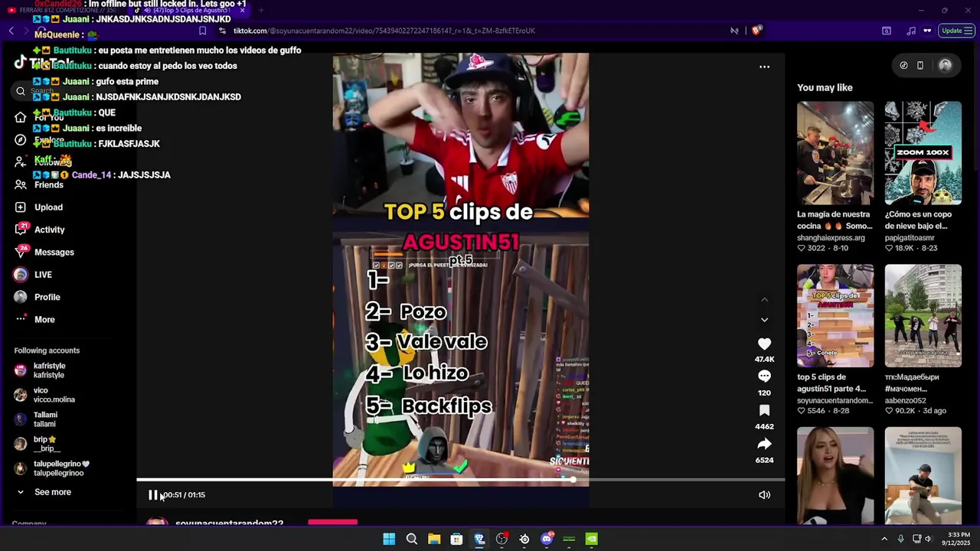Click the shanghaiexpress.arg author name
Viewport: 980px width, 551px height.
831,238
